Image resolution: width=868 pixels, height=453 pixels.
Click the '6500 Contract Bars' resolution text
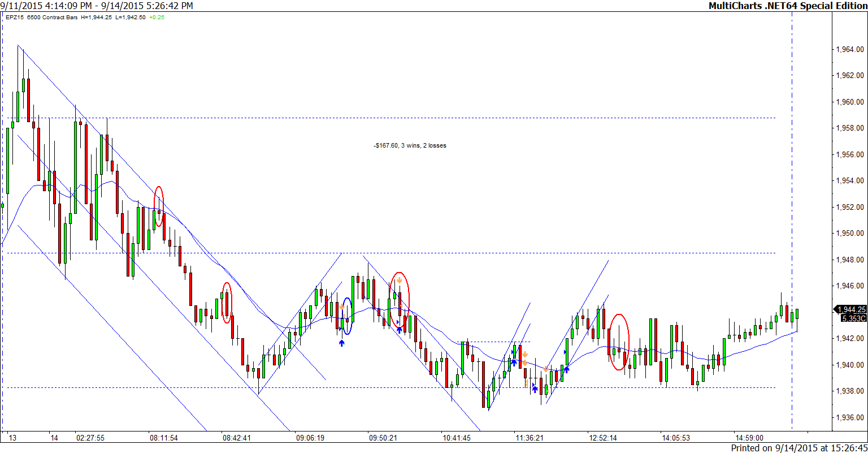click(53, 18)
